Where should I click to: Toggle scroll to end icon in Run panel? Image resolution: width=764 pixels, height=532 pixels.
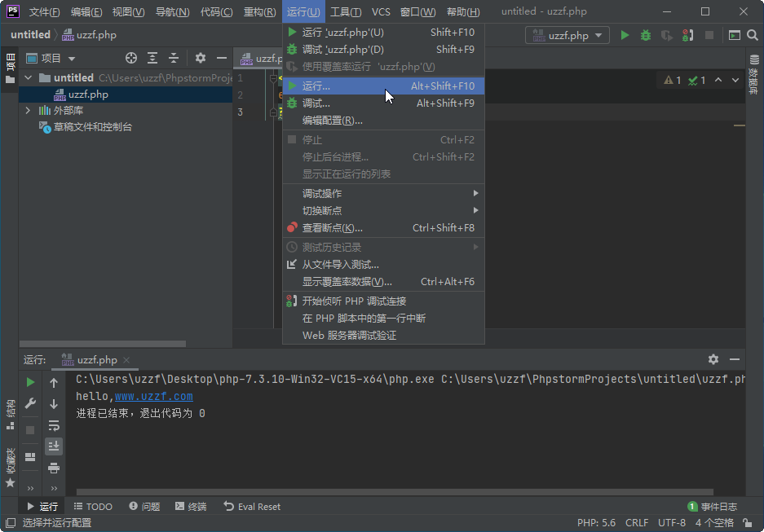[x=54, y=446]
